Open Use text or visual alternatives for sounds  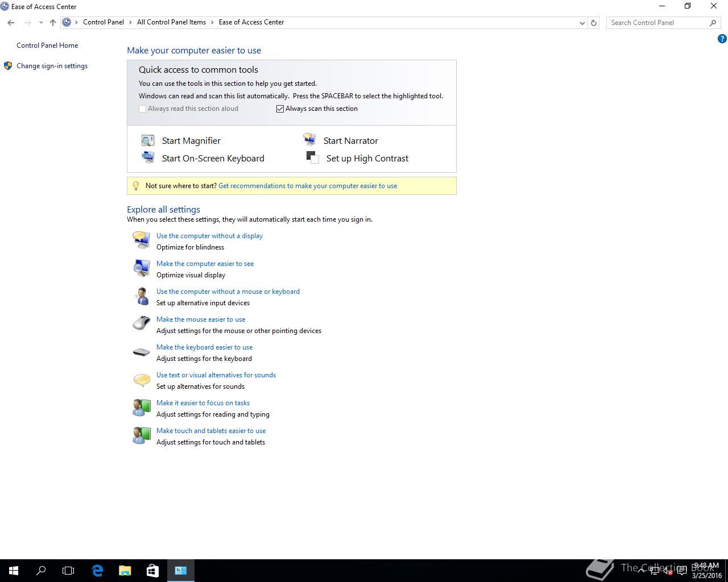(x=216, y=375)
